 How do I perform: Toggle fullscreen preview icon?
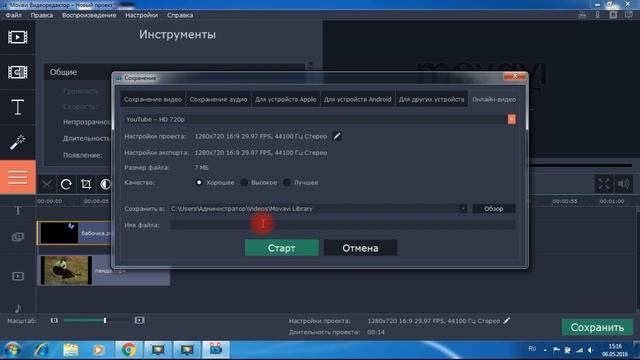pyautogui.click(x=604, y=184)
